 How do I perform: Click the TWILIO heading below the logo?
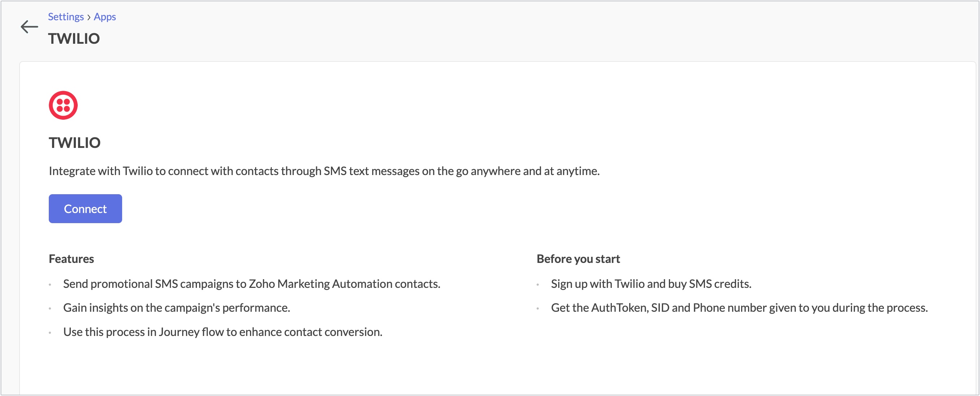click(74, 143)
